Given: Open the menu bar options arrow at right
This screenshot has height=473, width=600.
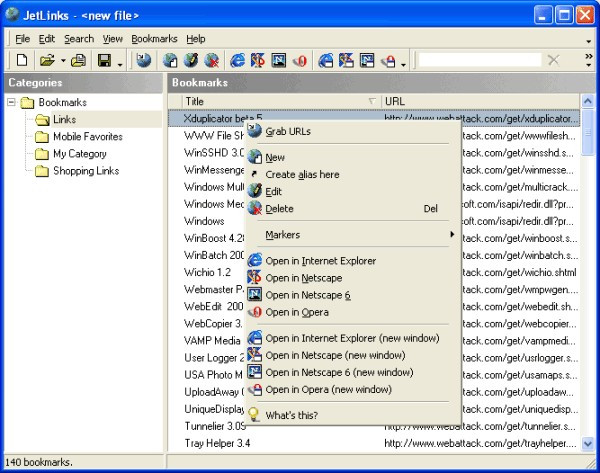Looking at the screenshot, I should pyautogui.click(x=589, y=41).
